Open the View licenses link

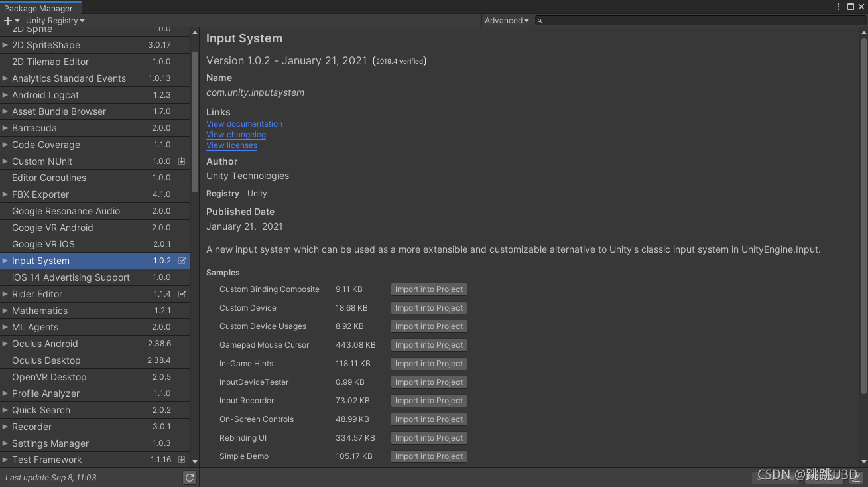click(x=231, y=145)
